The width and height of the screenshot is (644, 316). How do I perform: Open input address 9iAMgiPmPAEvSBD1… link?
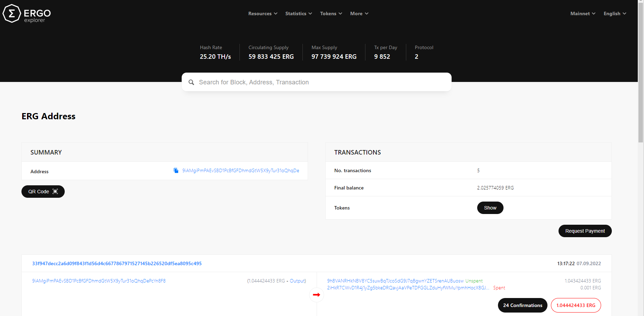pyautogui.click(x=99, y=281)
